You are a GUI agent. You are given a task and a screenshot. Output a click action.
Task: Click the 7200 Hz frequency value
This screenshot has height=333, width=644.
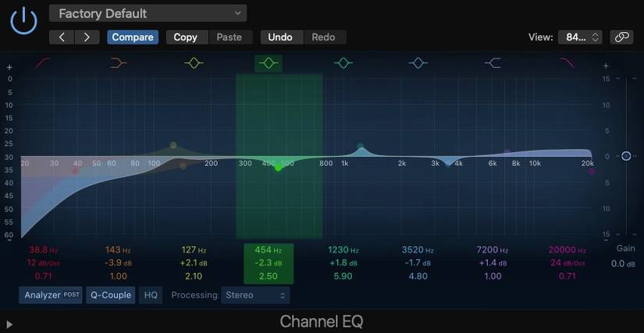(x=493, y=250)
